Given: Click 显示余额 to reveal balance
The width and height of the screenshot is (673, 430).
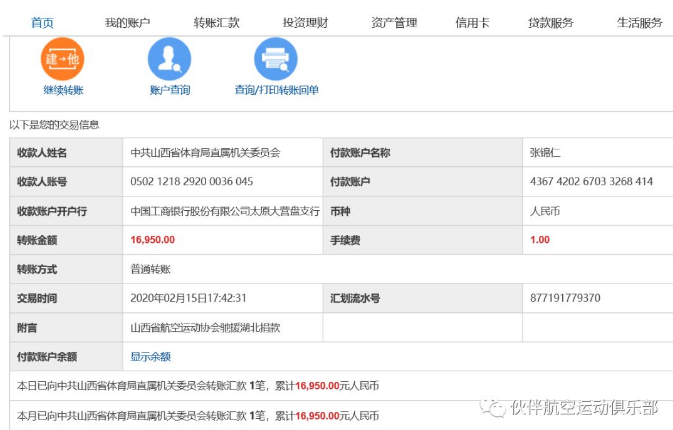Looking at the screenshot, I should click(151, 357).
